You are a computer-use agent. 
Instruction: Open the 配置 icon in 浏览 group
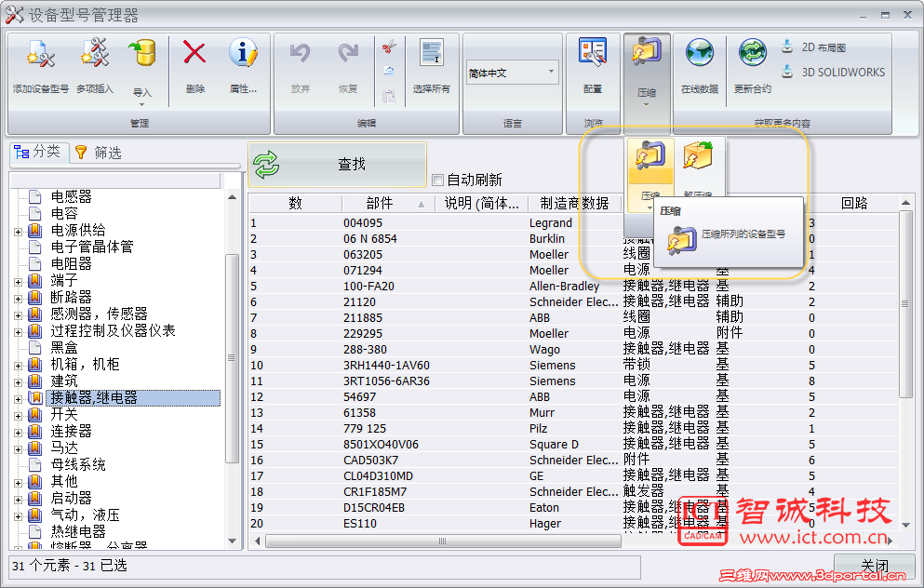point(592,53)
